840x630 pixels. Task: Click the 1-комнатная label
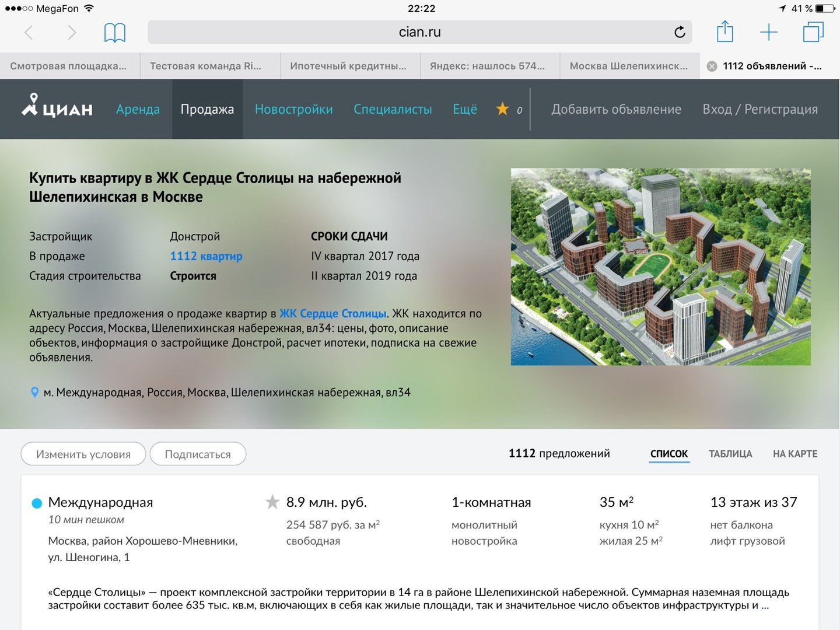click(491, 502)
